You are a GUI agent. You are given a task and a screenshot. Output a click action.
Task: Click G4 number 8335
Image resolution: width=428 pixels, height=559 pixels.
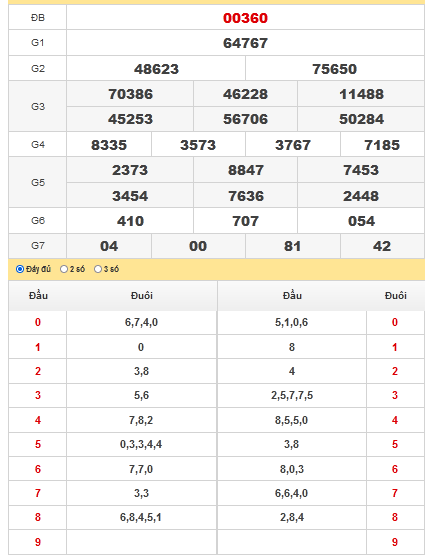point(109,145)
